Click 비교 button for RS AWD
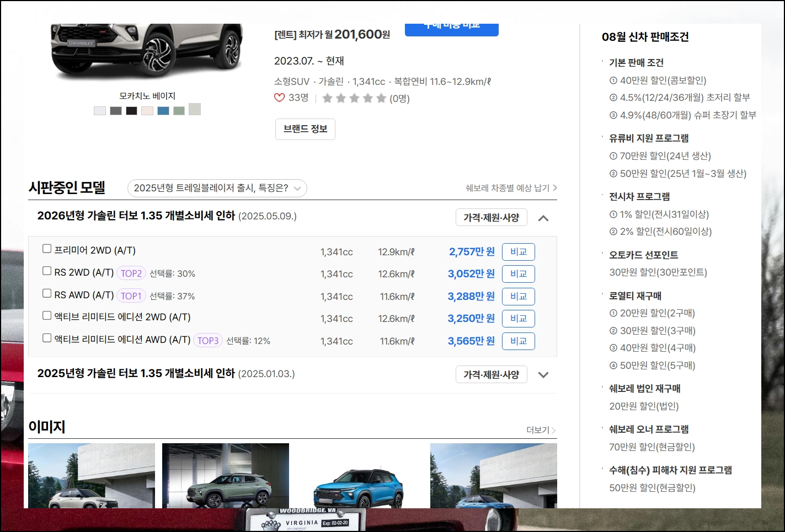 point(519,297)
